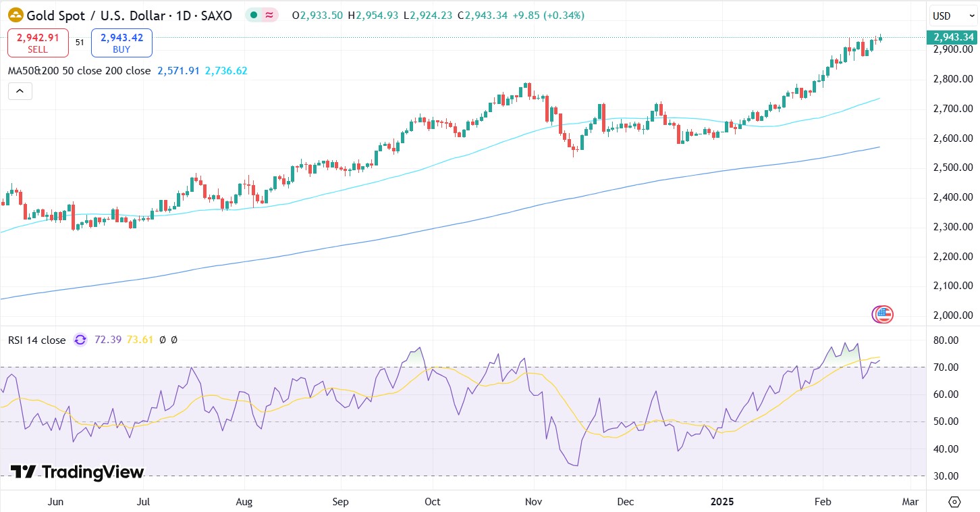Expand the RSI 14 indicator legend
This screenshot has height=512, width=980.
(36, 340)
